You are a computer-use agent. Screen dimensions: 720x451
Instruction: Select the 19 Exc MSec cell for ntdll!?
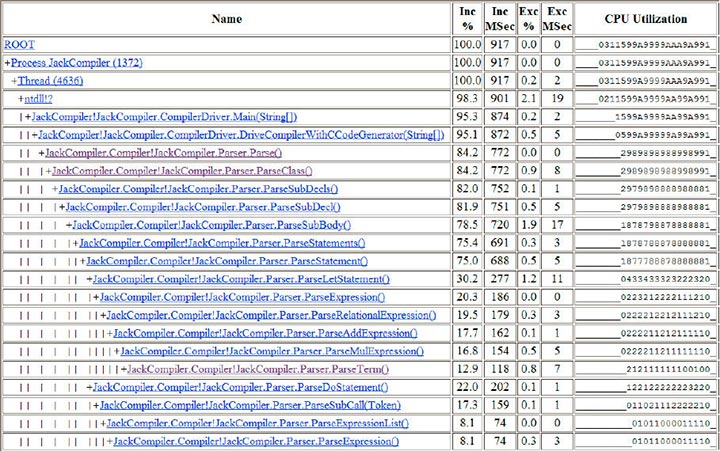pyautogui.click(x=557, y=99)
